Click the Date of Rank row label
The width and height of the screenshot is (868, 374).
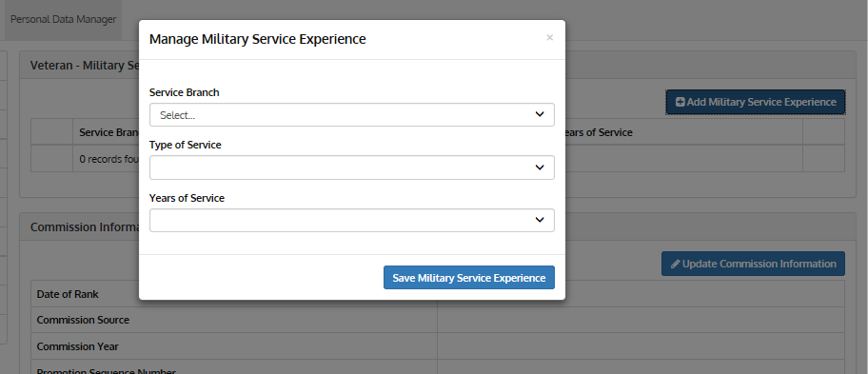pos(68,294)
